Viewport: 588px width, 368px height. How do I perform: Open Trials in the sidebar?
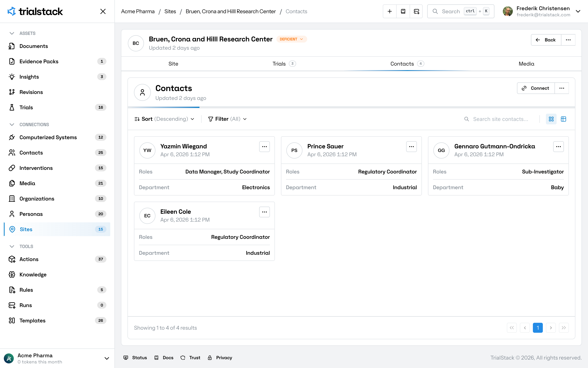pos(57,108)
